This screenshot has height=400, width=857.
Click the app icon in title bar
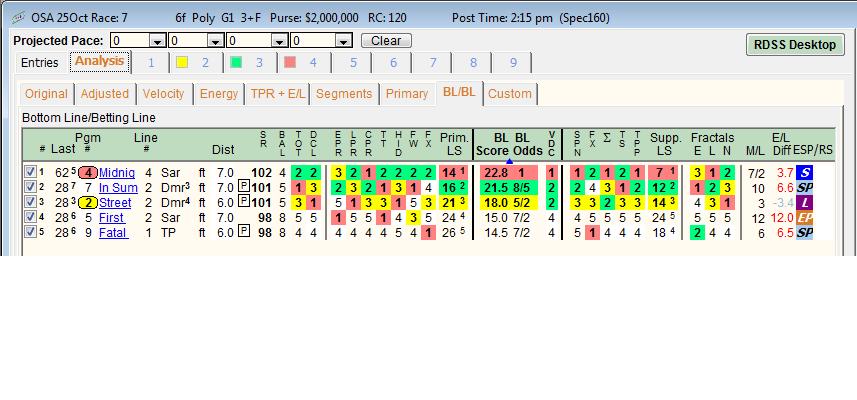click(19, 17)
